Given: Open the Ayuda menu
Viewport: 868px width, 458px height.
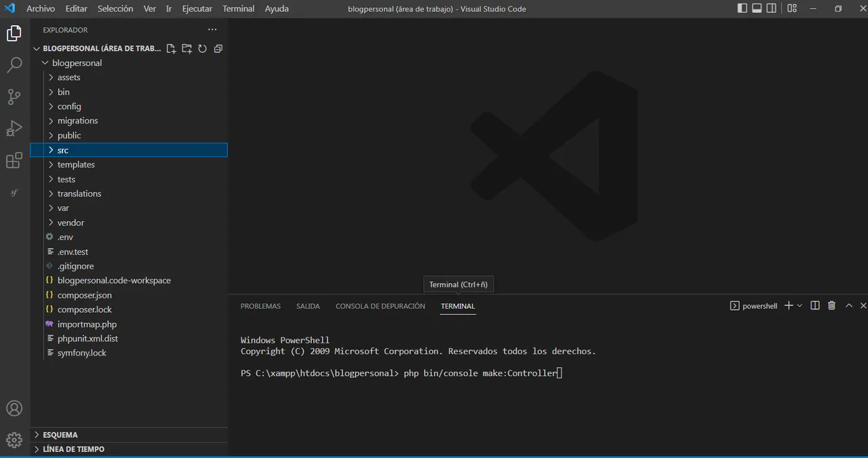Looking at the screenshot, I should pyautogui.click(x=277, y=9).
